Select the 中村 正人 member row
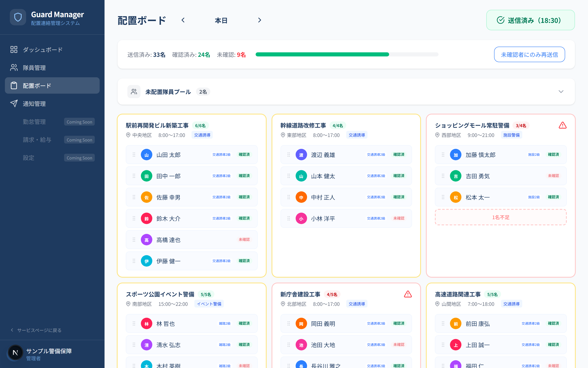588x368 pixels. [346, 197]
